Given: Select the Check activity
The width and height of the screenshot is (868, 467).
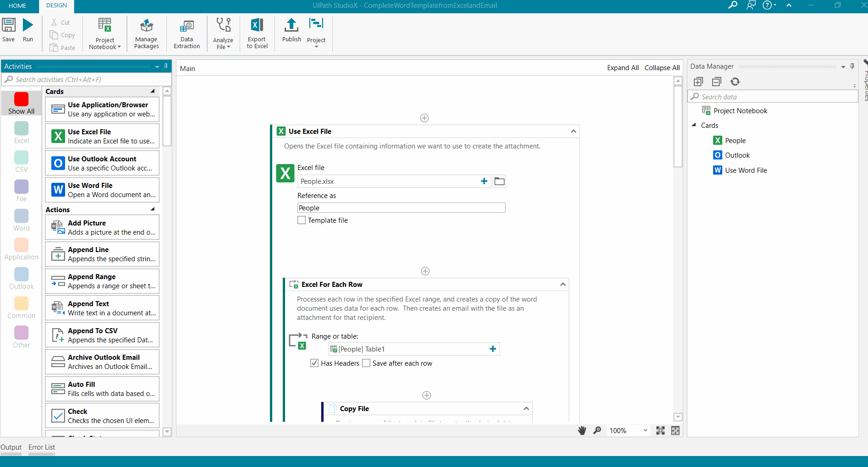Looking at the screenshot, I should [x=102, y=416].
